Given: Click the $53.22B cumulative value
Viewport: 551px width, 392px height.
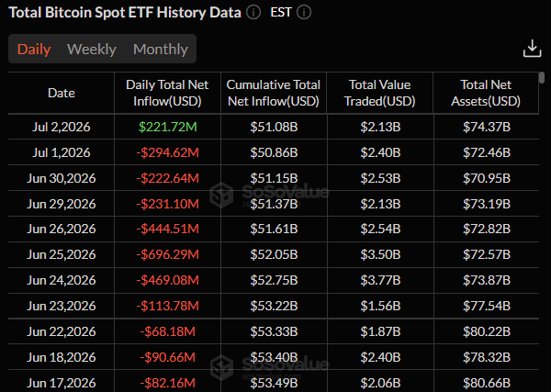Looking at the screenshot, I should click(x=274, y=306).
